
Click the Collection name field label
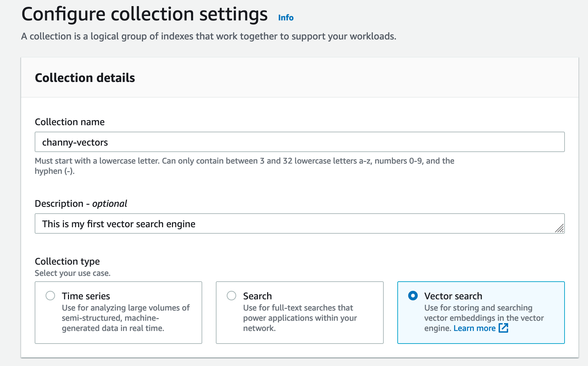pos(70,122)
